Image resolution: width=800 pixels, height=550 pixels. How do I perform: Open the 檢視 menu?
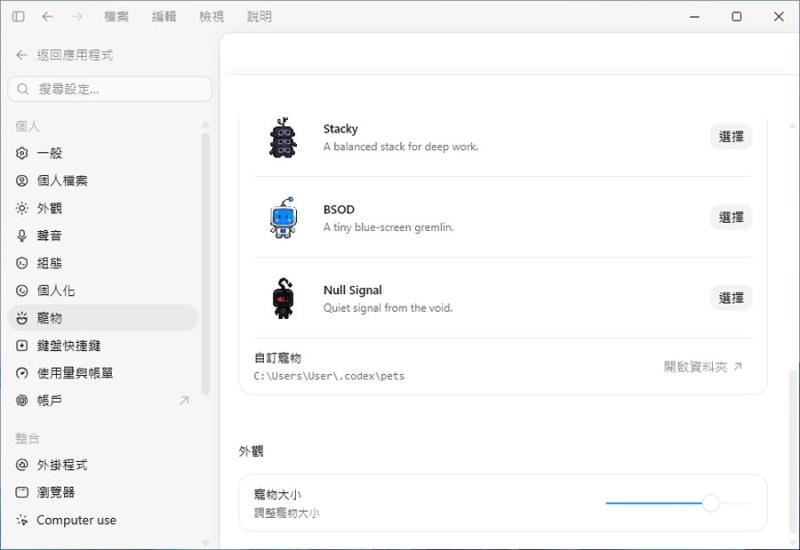[x=211, y=17]
